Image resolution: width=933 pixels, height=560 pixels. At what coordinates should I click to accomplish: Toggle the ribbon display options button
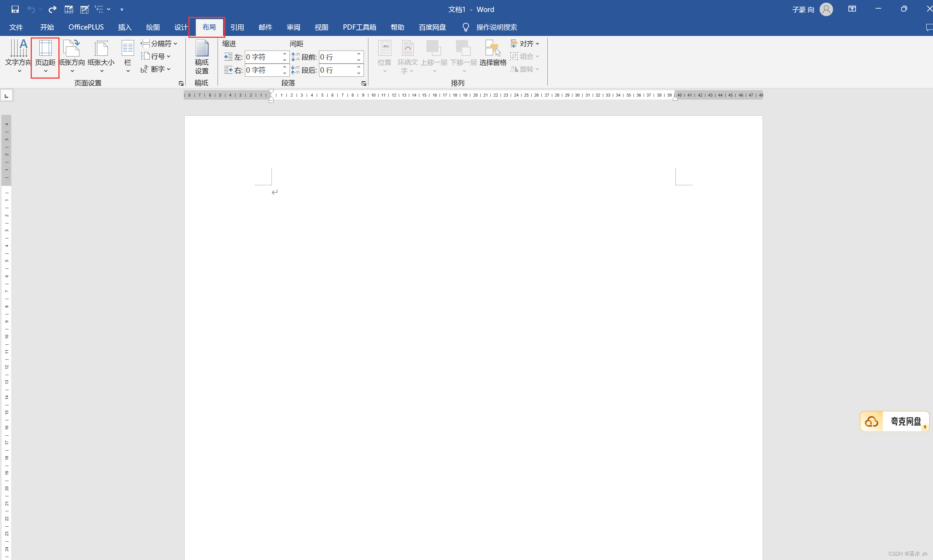tap(852, 9)
